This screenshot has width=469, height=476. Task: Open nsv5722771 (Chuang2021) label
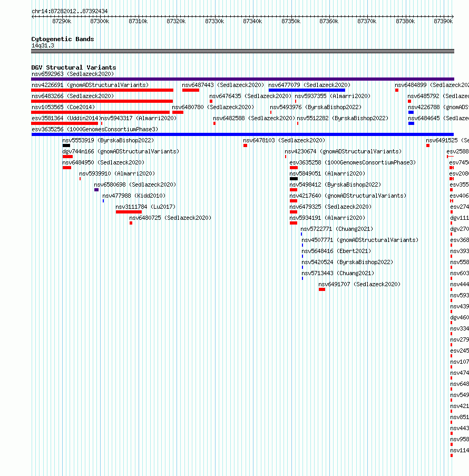click(x=337, y=229)
